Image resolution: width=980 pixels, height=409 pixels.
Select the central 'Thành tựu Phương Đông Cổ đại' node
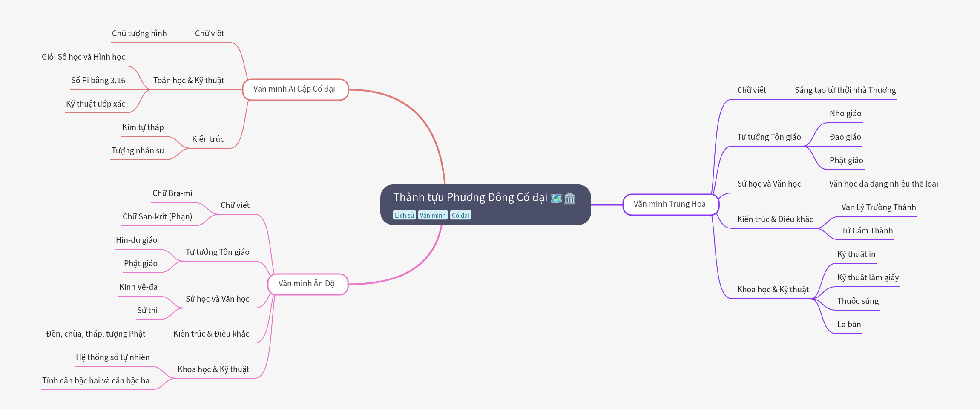coord(471,198)
